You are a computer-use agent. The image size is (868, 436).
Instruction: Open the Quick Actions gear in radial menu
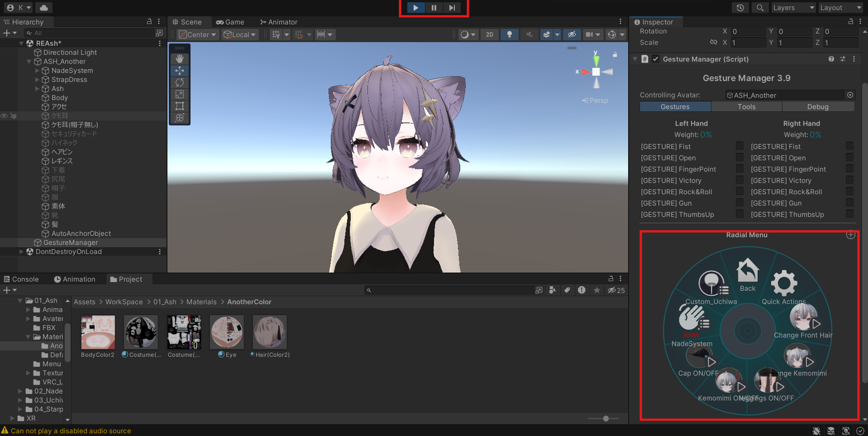pyautogui.click(x=783, y=284)
